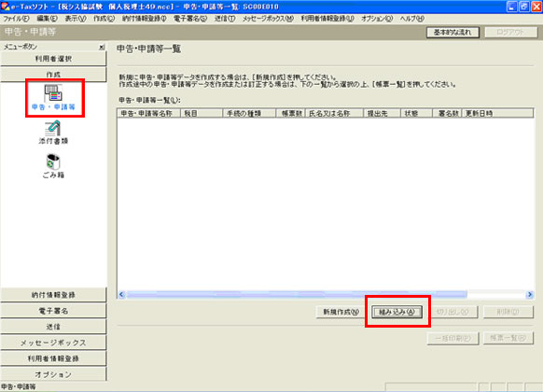
Task: Close the メニューボタン panel with X
Action: pos(102,47)
